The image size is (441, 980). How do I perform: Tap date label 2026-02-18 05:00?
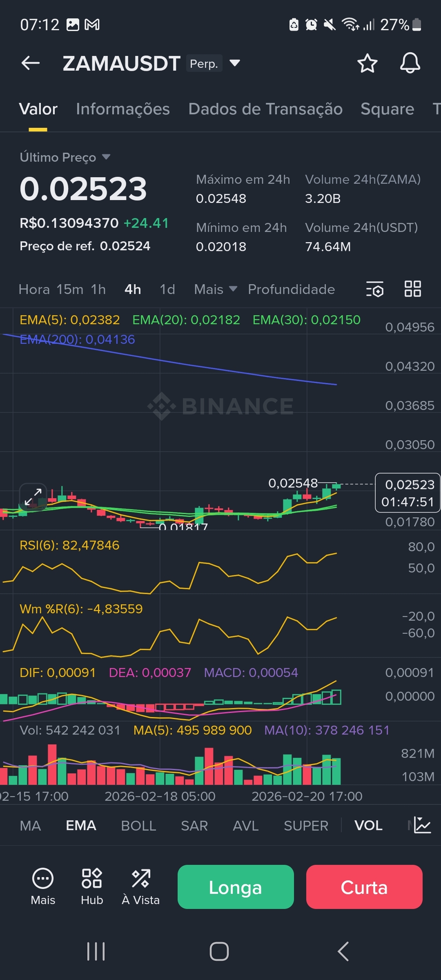(x=160, y=796)
